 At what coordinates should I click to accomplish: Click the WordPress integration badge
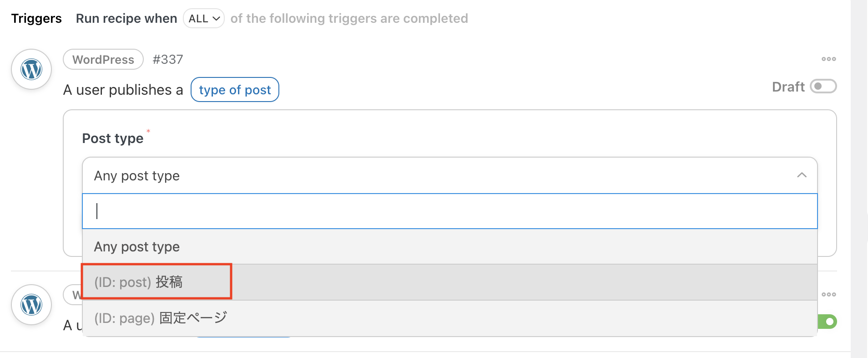pyautogui.click(x=103, y=59)
